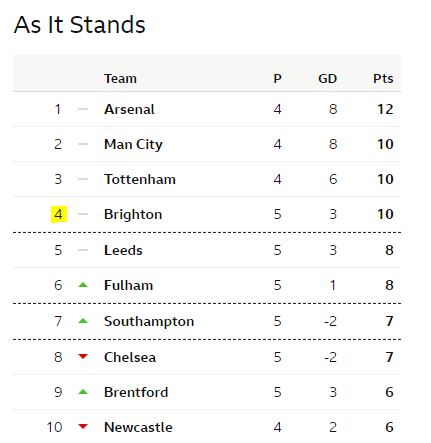431x443 pixels.
Task: Click the highlighted position number 4
Action: [x=59, y=214]
